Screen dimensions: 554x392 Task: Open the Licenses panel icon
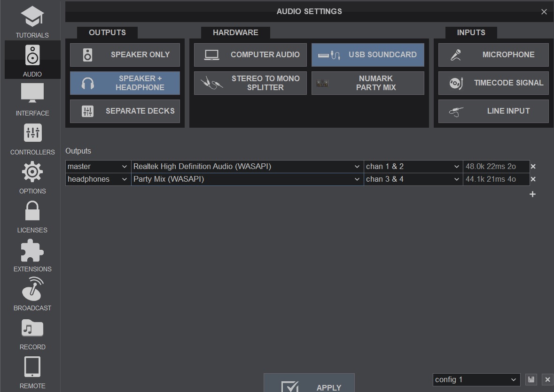pos(32,211)
